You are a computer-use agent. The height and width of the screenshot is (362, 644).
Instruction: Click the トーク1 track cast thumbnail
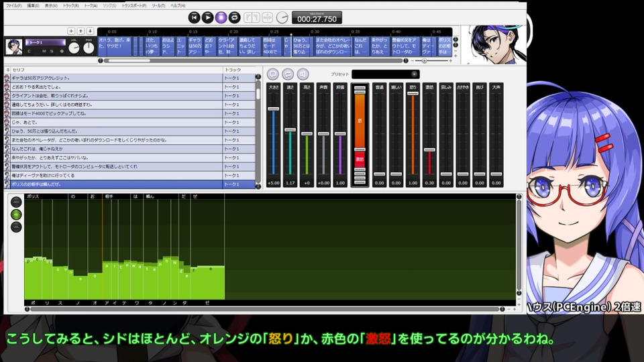tap(14, 47)
